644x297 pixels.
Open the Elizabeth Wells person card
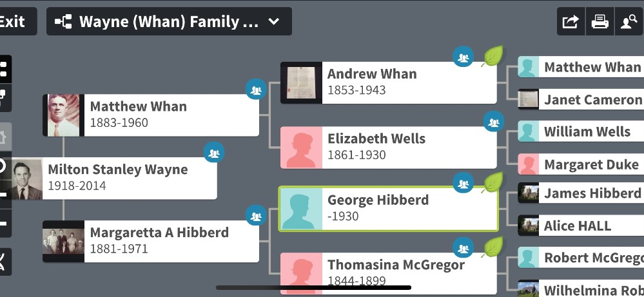coord(388,147)
